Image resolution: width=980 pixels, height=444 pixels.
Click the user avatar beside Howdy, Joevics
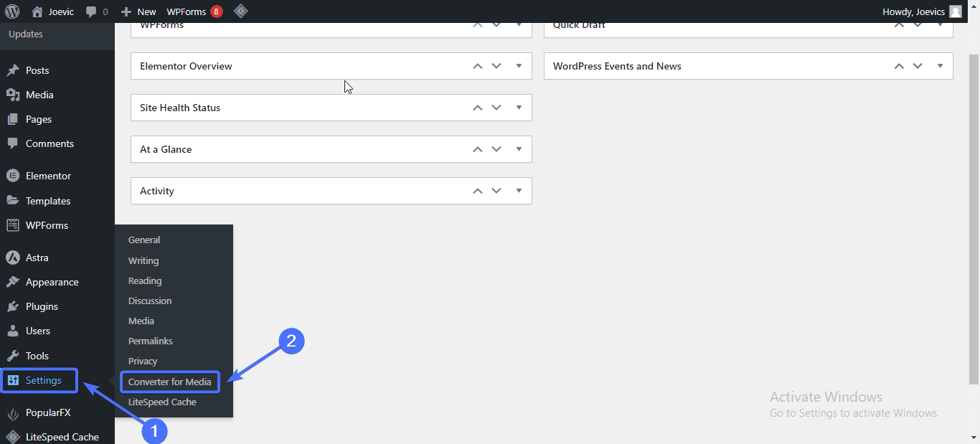(955, 11)
